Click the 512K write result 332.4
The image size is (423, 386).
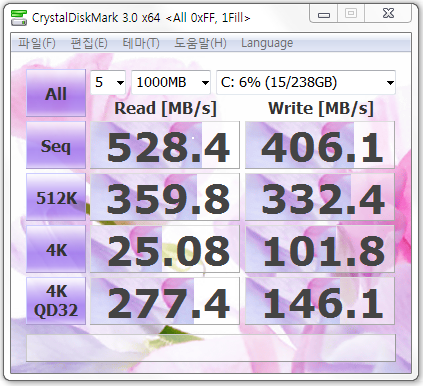(320, 197)
